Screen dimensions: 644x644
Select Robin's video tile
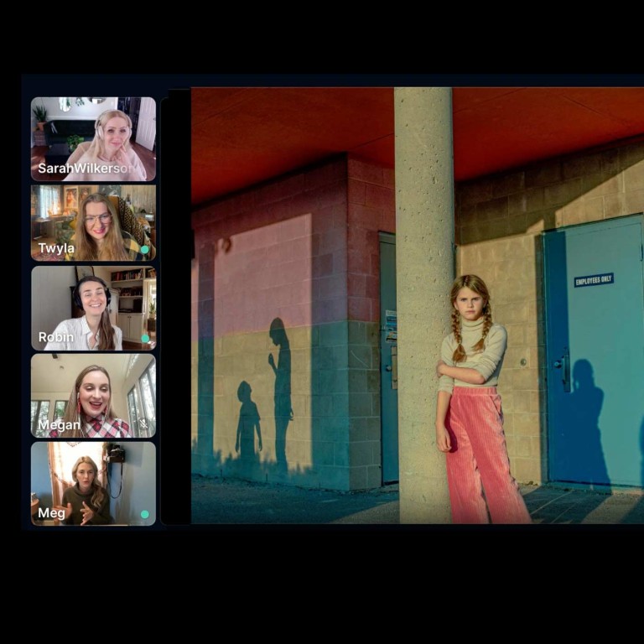click(93, 308)
